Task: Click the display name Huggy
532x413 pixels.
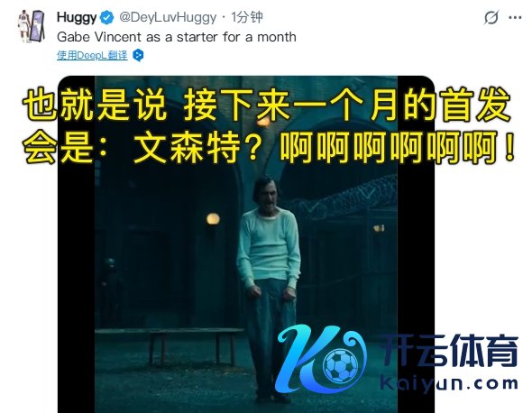Action: tap(77, 17)
